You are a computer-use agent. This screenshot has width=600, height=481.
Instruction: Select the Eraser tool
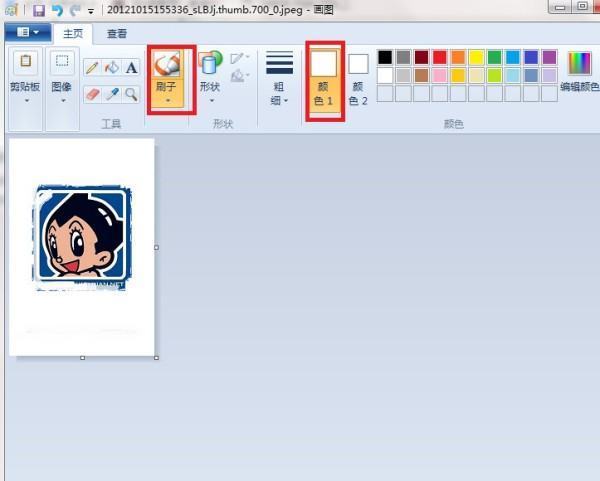(92, 94)
